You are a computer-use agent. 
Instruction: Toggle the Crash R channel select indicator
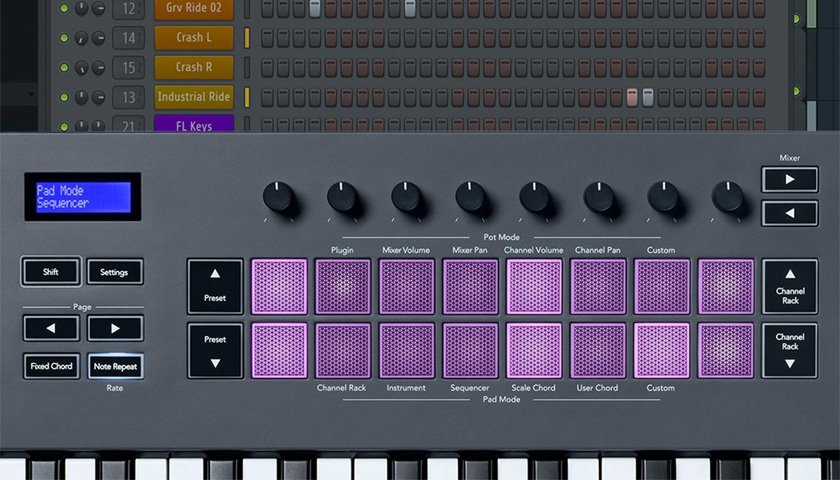(x=247, y=68)
